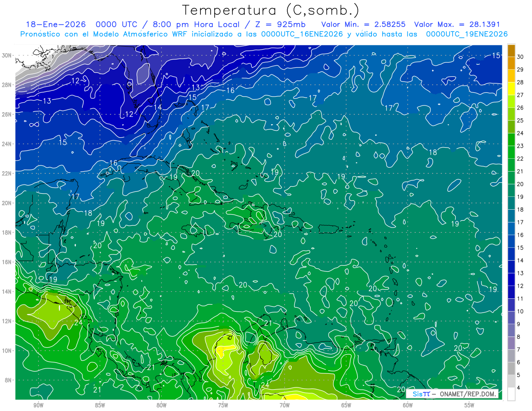Select the lime swatch between 26 and 27
Viewport: 532px width, 411px height.
(511, 101)
